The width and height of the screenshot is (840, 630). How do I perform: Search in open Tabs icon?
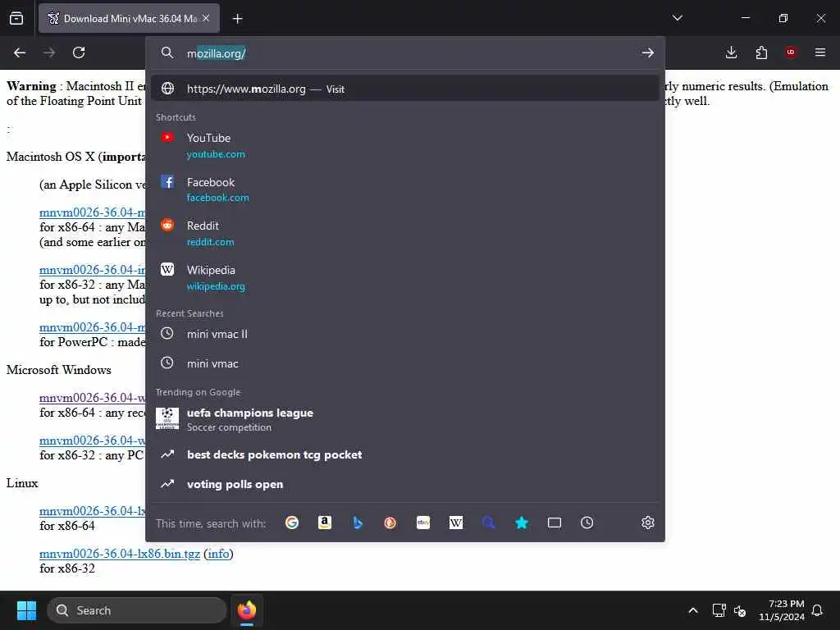[x=555, y=523]
